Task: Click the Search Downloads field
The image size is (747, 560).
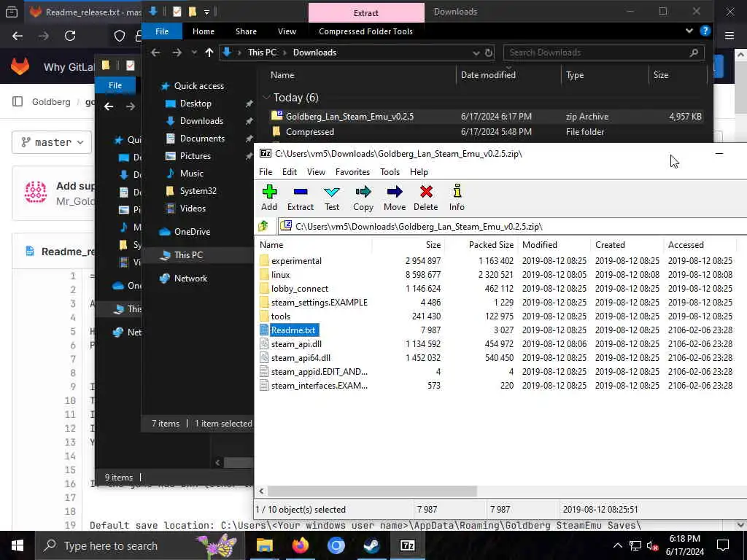Action: (603, 52)
